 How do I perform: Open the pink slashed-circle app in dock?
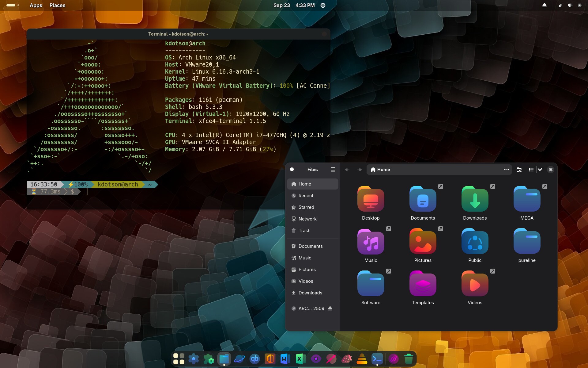pyautogui.click(x=331, y=358)
